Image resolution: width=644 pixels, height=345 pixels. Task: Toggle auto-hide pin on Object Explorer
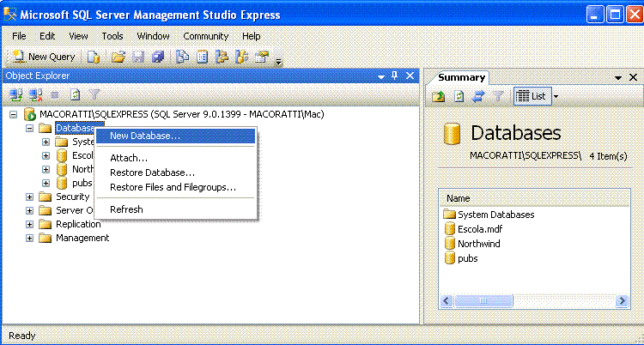[x=395, y=76]
